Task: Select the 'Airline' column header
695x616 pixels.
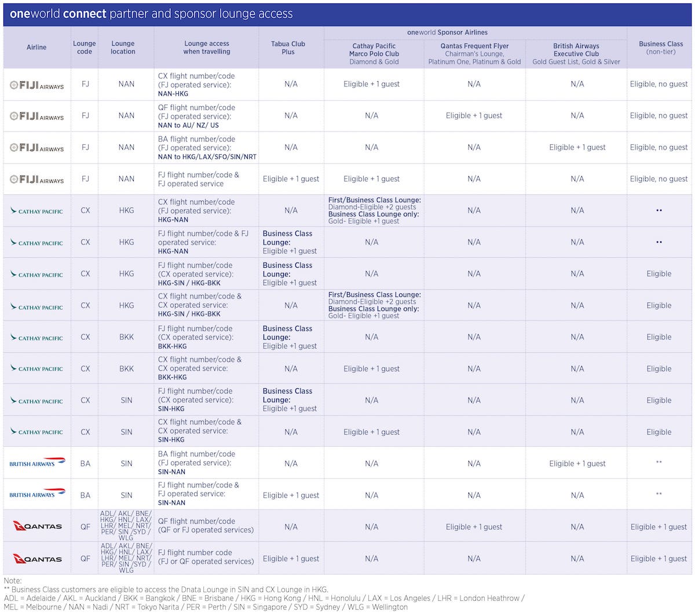Action: (x=36, y=48)
